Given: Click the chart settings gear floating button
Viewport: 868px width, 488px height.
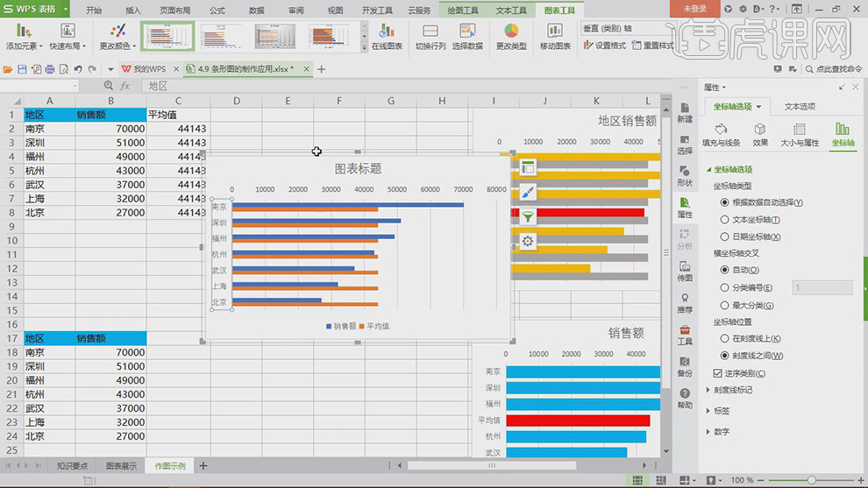Looking at the screenshot, I should click(528, 241).
